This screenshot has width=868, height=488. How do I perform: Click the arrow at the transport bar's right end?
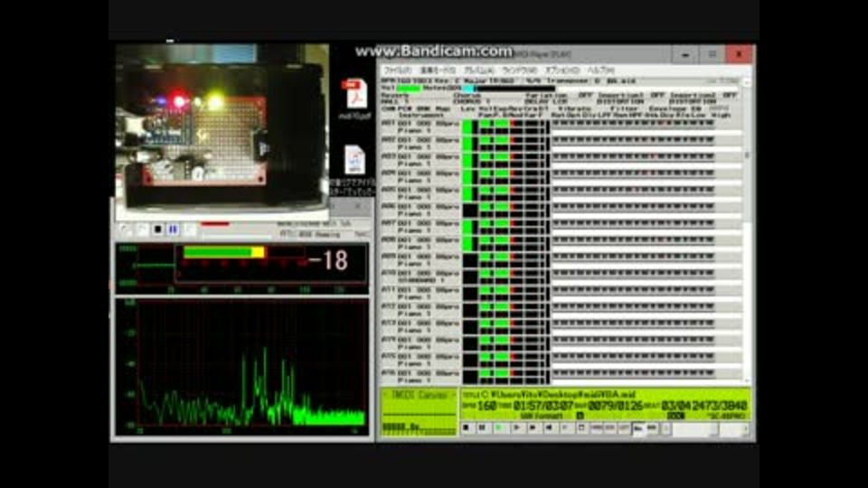[745, 428]
